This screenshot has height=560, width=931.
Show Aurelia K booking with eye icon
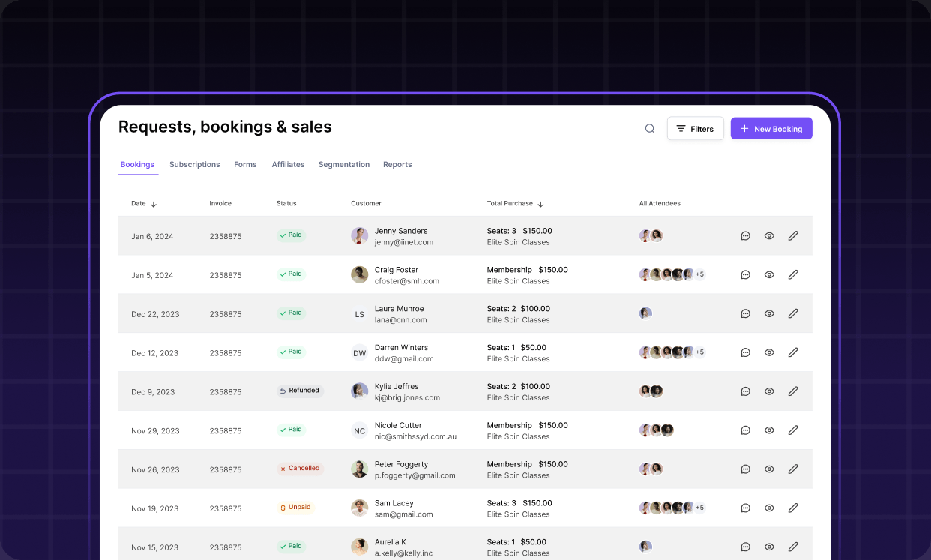769,547
